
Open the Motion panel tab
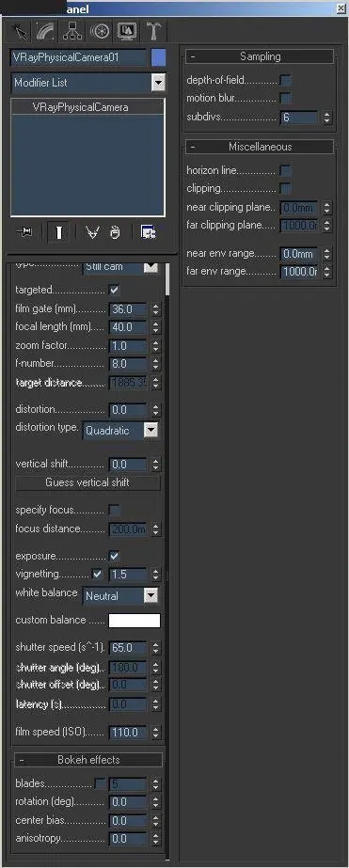pyautogui.click(x=100, y=32)
